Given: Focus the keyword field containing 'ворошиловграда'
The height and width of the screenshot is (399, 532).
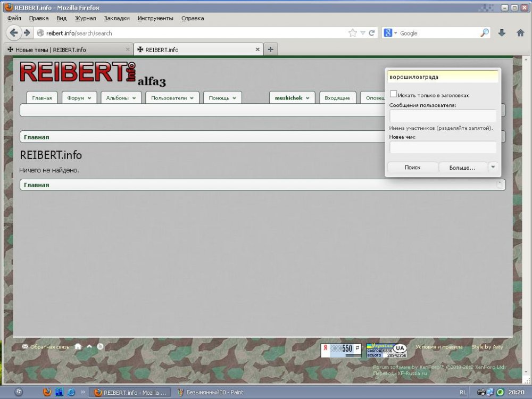Looking at the screenshot, I should (x=443, y=77).
